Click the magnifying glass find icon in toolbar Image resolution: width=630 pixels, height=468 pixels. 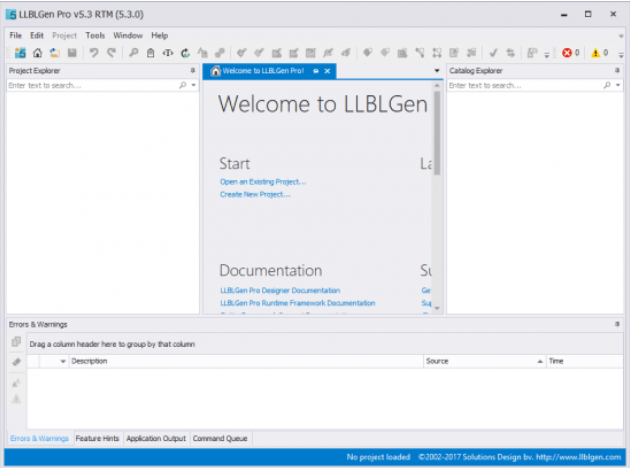133,53
